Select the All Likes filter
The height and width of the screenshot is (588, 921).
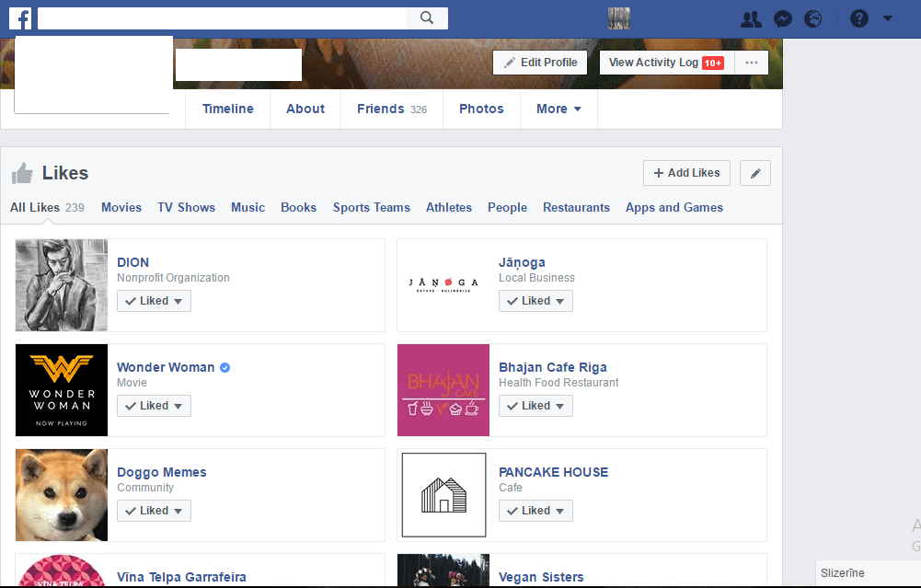coord(47,207)
